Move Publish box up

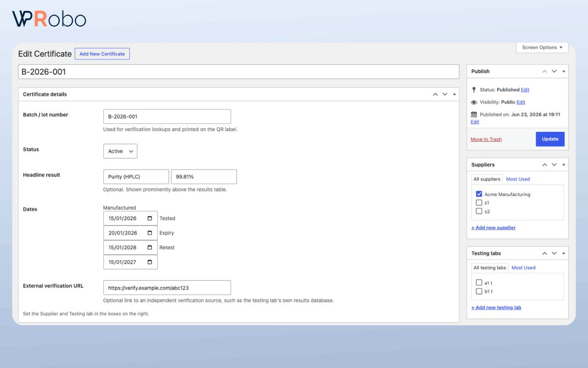pyautogui.click(x=545, y=71)
